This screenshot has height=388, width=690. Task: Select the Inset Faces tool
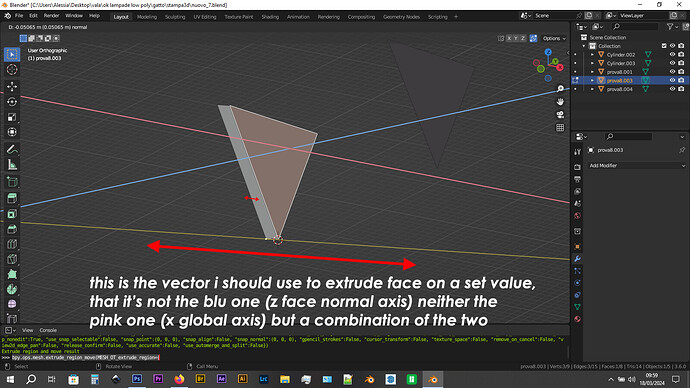pyautogui.click(x=12, y=214)
